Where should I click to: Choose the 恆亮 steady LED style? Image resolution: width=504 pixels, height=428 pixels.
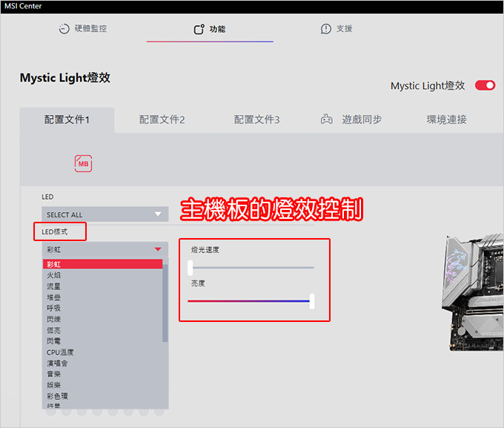tap(102, 330)
